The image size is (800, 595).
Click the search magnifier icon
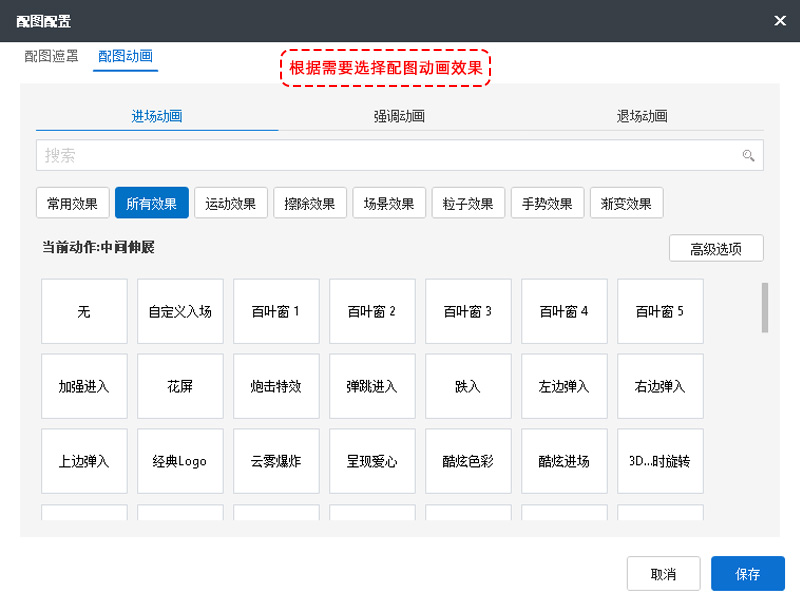(x=747, y=156)
